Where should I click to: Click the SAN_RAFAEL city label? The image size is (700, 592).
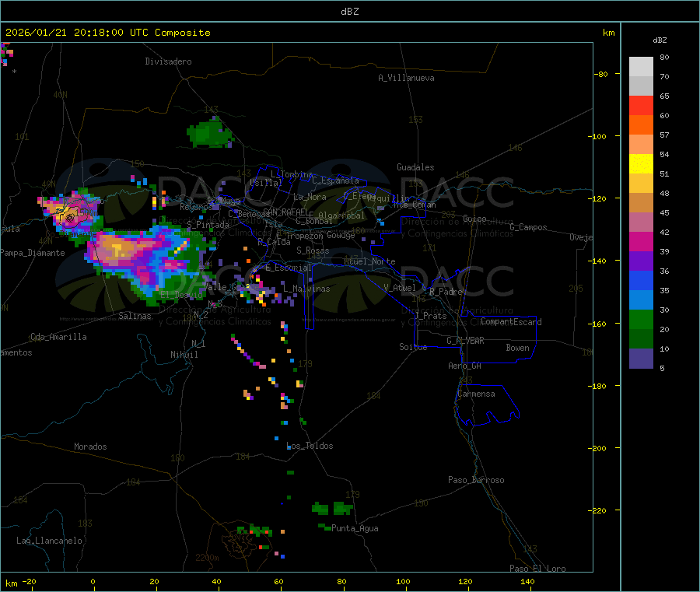[x=285, y=212]
